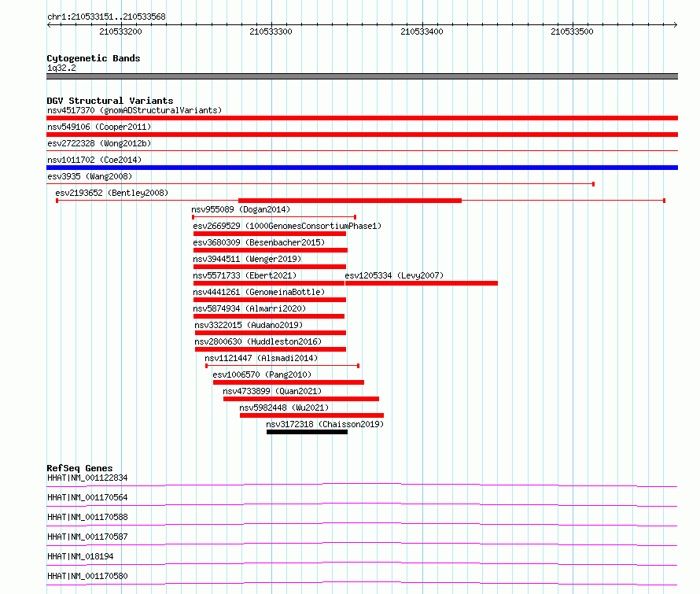
Task: Open HHAT|NM_001122834 transcript label
Action: click(87, 478)
